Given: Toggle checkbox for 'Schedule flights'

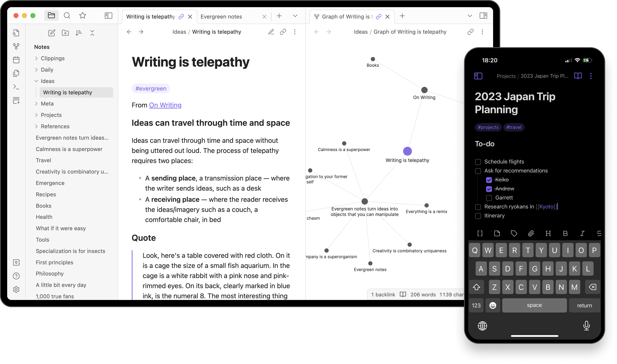Looking at the screenshot, I should pyautogui.click(x=478, y=161).
